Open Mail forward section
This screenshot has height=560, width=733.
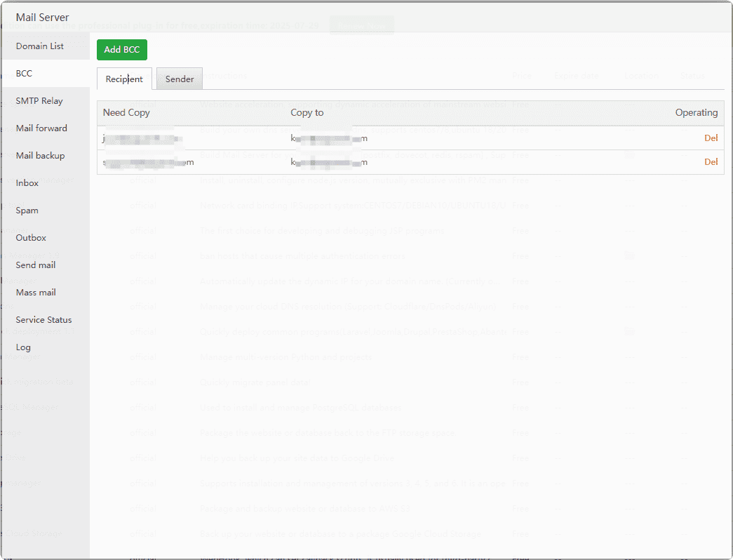[x=41, y=128]
